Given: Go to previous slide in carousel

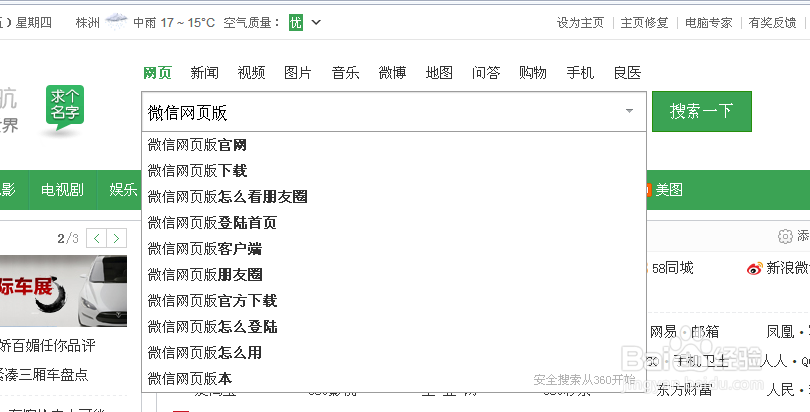Looking at the screenshot, I should (x=97, y=238).
